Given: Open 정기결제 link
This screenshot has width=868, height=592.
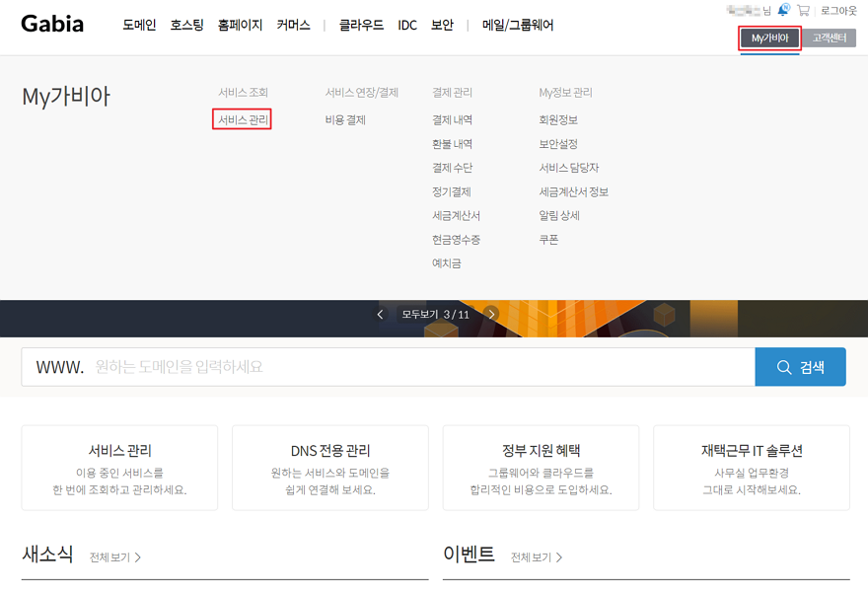Looking at the screenshot, I should click(x=452, y=191).
